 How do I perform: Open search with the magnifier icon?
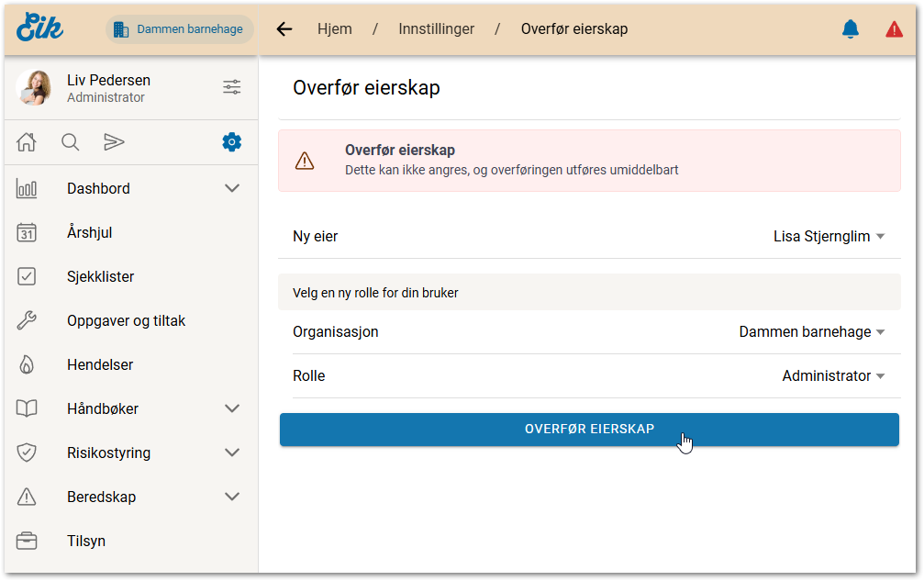tap(71, 142)
